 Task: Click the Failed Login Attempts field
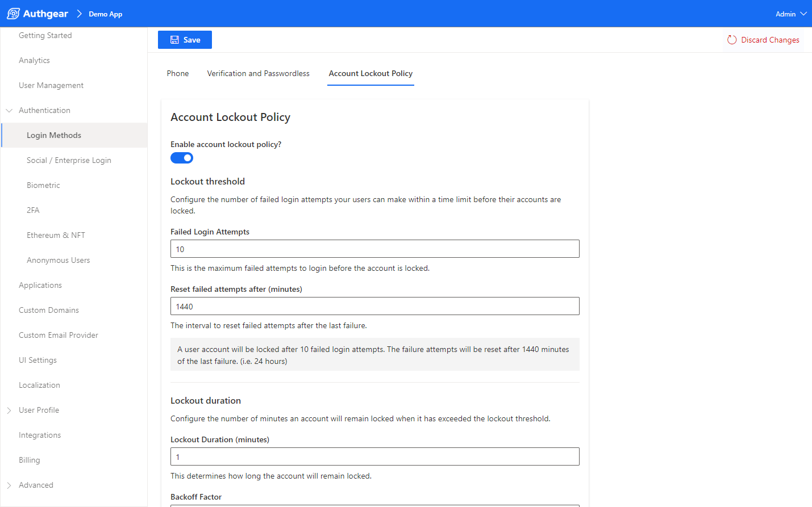point(374,249)
